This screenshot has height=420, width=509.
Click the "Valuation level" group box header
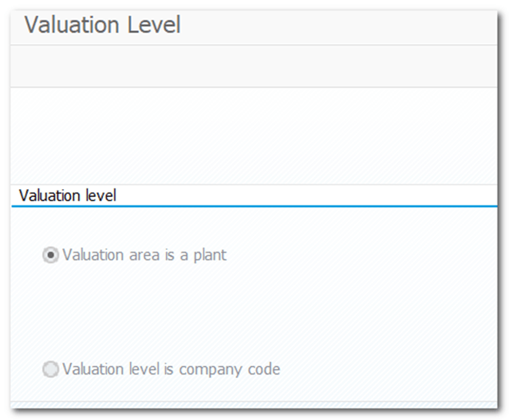click(x=68, y=196)
